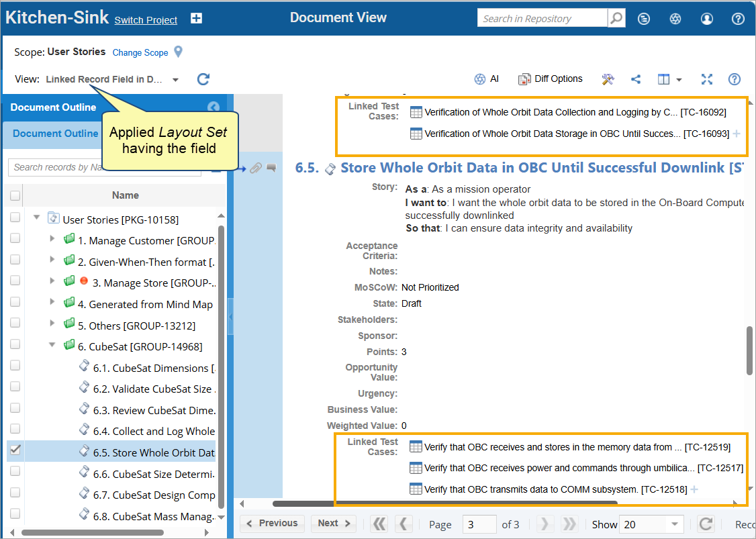Click the single next page arrow icon
756x539 pixels.
tap(545, 524)
